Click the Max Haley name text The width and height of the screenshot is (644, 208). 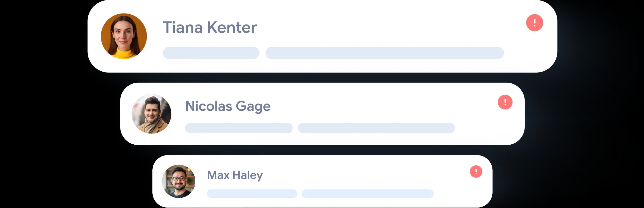[x=235, y=175]
